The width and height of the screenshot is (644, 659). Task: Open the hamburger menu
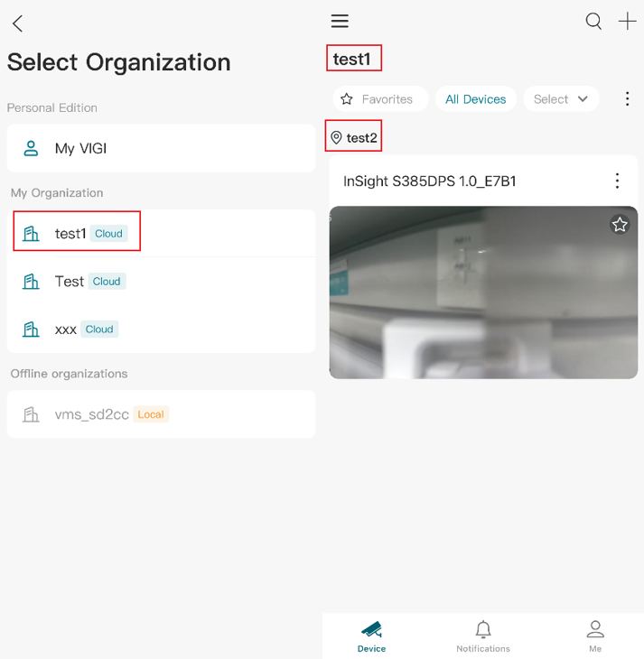coord(340,21)
